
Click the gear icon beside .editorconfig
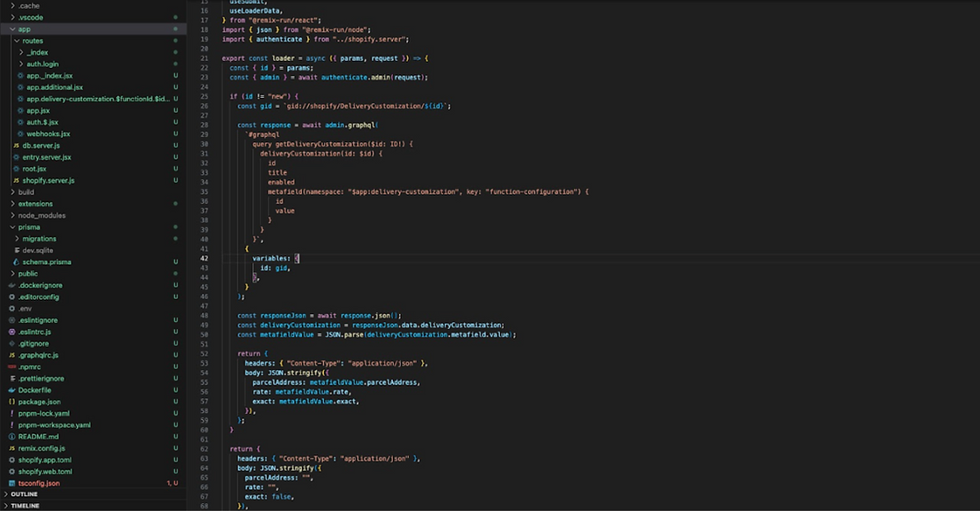[x=11, y=297]
